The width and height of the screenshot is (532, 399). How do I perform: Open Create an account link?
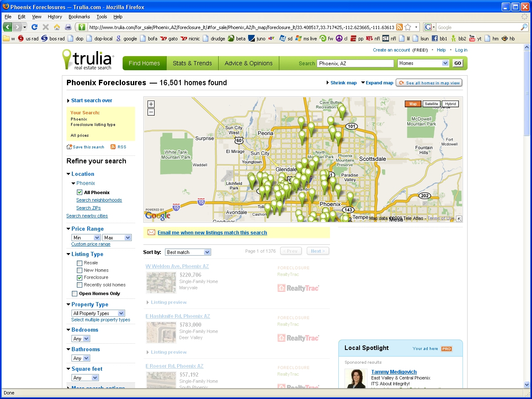coord(391,50)
